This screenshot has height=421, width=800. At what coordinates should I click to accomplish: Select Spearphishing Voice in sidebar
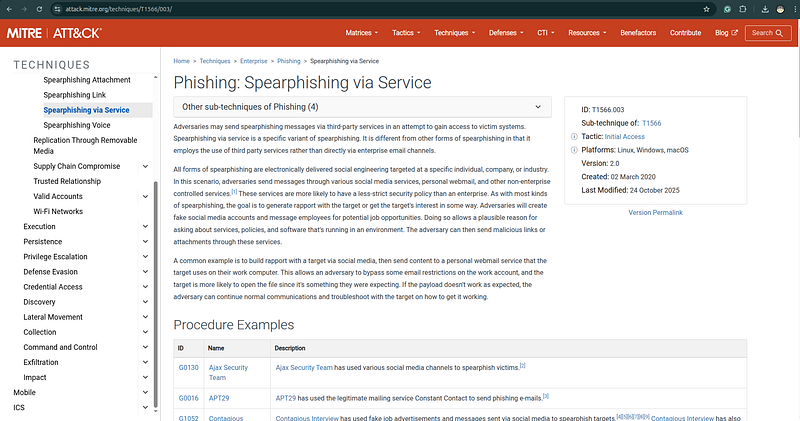77,125
